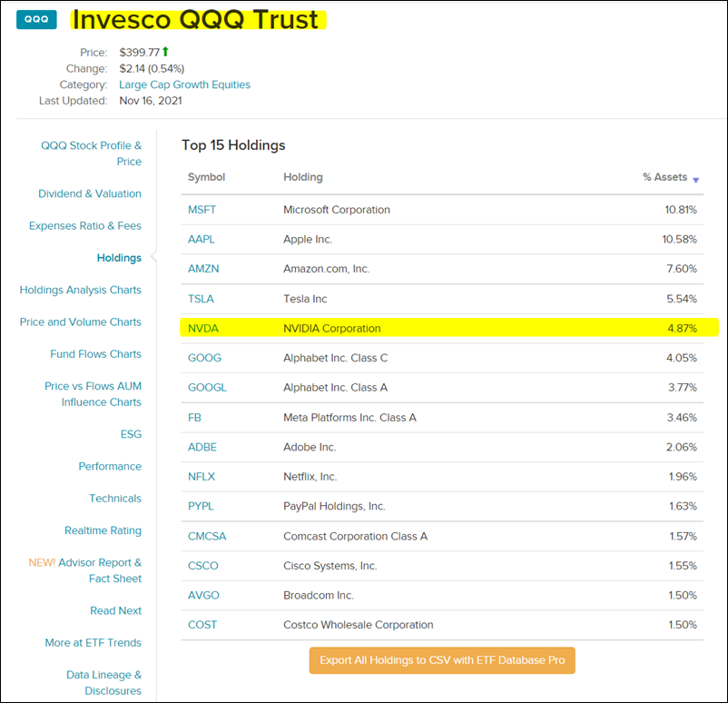Select Comcast Corporation Class A name
Screen dimensions: 728x703
point(355,536)
